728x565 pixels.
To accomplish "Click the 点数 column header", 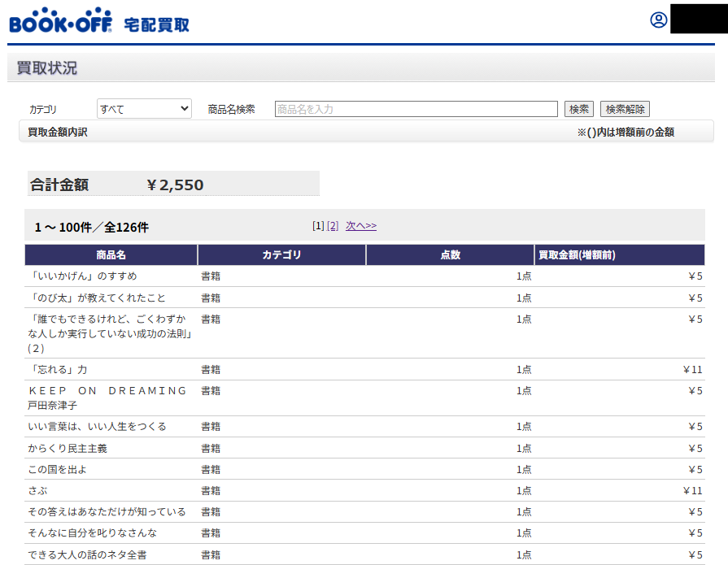I will click(x=450, y=255).
